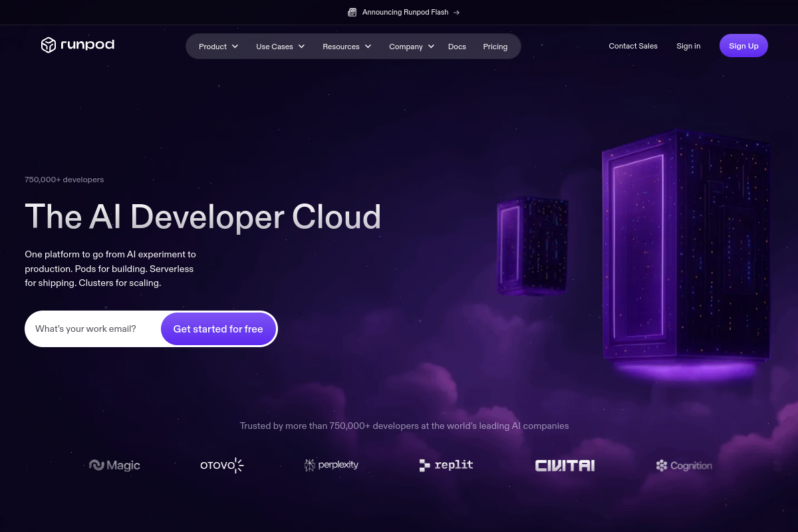The image size is (798, 532).
Task: Click the Perplexity company logo
Action: (331, 465)
